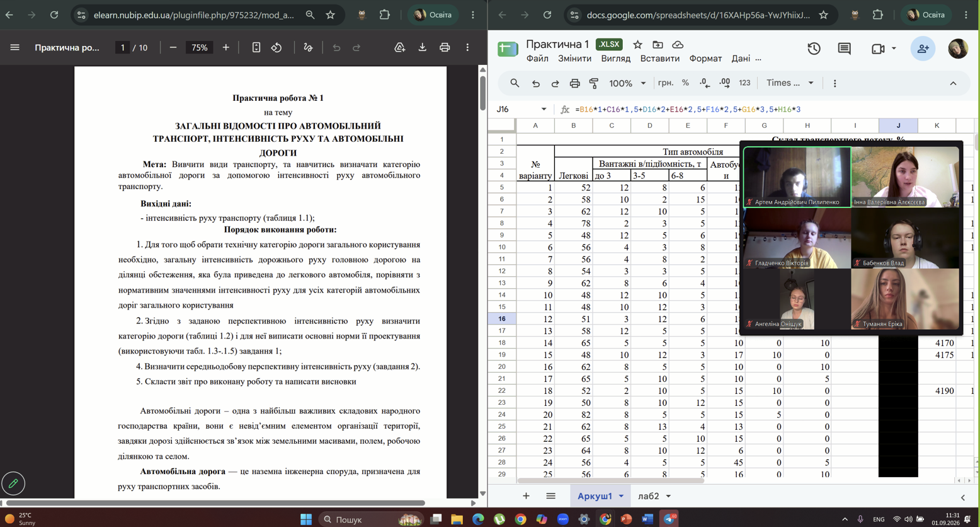980x527 pixels.
Task: Click the PDF zoom in plus button
Action: click(x=226, y=48)
